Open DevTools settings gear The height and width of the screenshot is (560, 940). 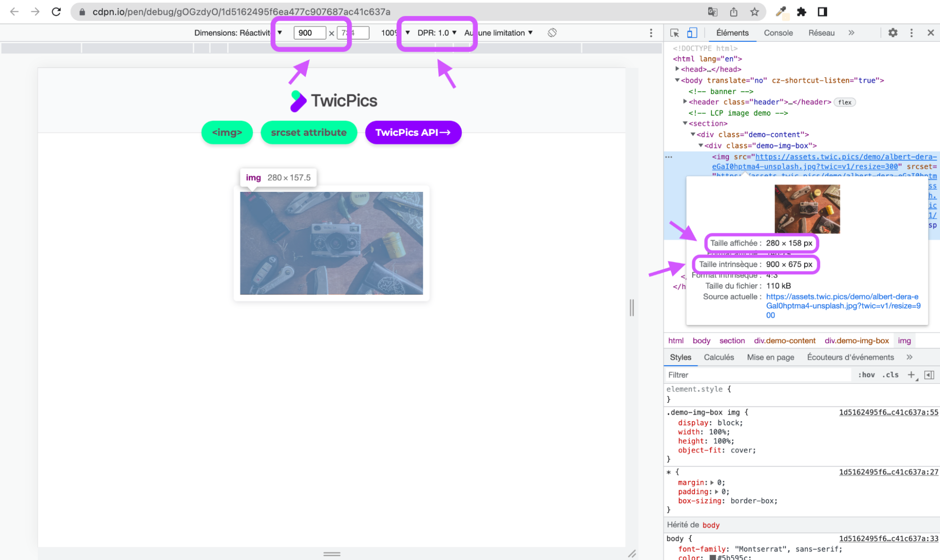893,32
